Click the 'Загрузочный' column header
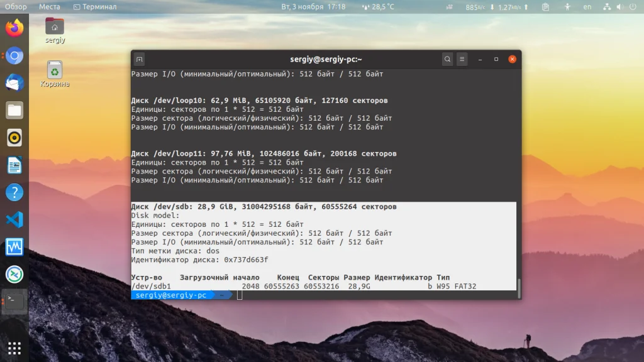The width and height of the screenshot is (644, 362). coord(204,277)
